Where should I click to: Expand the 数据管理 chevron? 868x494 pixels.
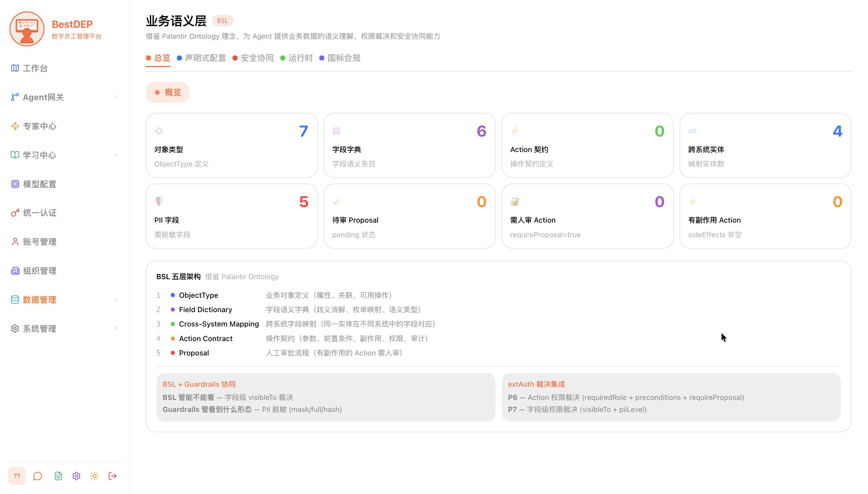click(116, 299)
